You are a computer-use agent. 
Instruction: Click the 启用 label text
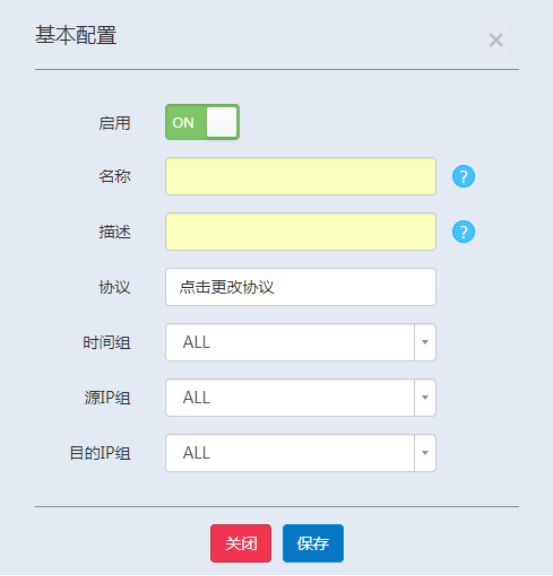[x=114, y=123]
